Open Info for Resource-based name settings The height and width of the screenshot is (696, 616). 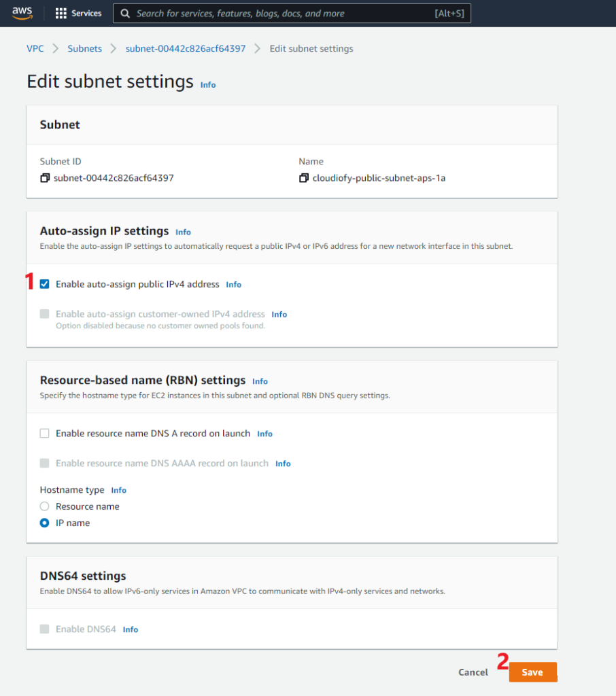tap(260, 381)
